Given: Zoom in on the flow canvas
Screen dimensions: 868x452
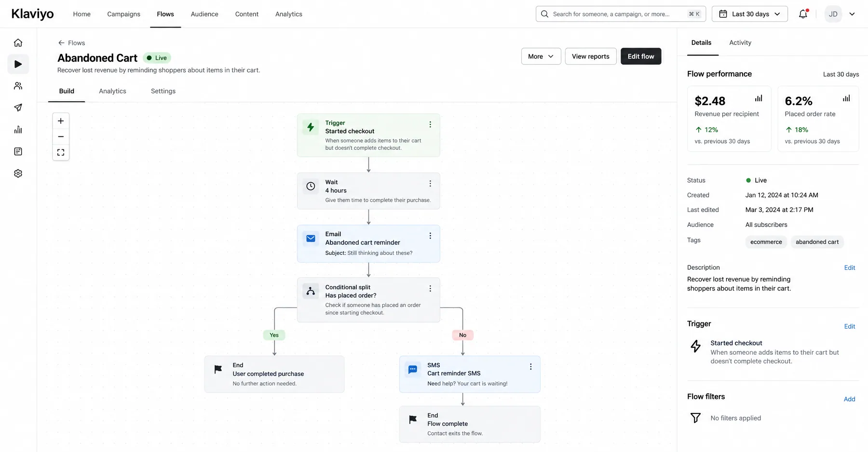Looking at the screenshot, I should coord(61,121).
